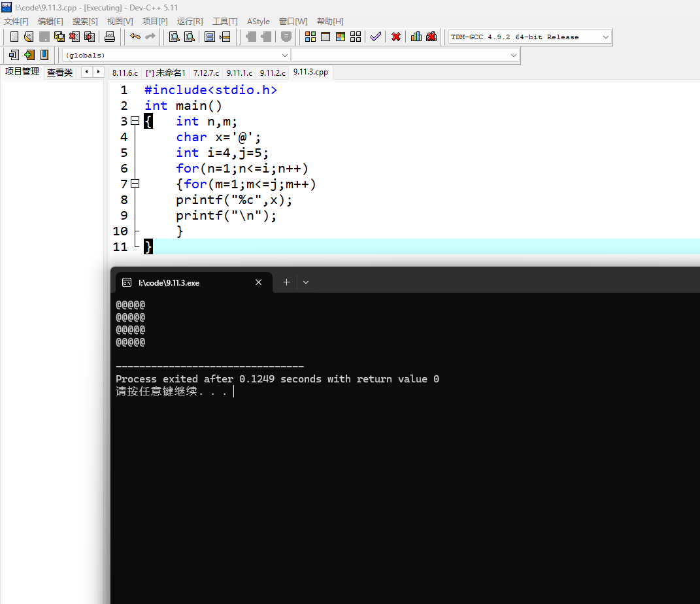Image resolution: width=700 pixels, height=604 pixels.
Task: Click the purple Syntax Check checkmark
Action: (376, 37)
